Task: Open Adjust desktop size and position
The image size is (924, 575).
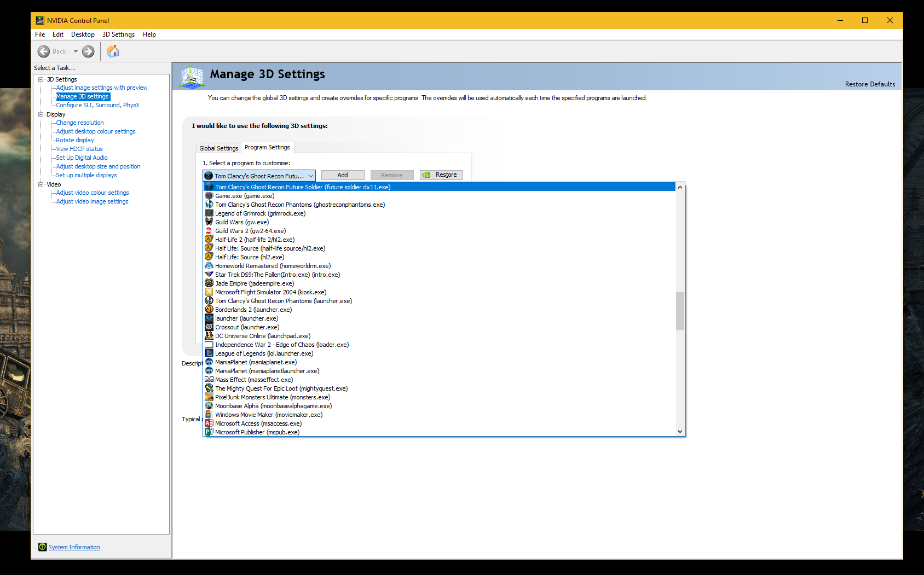Action: point(98,166)
